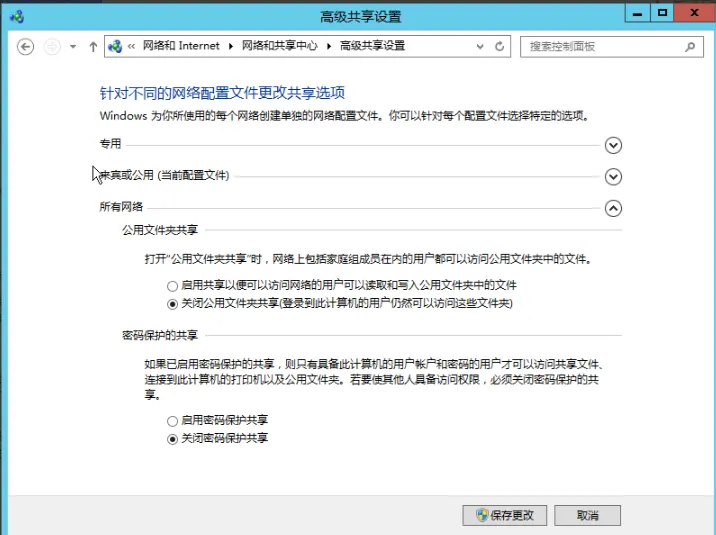The width and height of the screenshot is (716, 535).
Task: Enable 启用密码保护共享 option
Action: pos(172,421)
